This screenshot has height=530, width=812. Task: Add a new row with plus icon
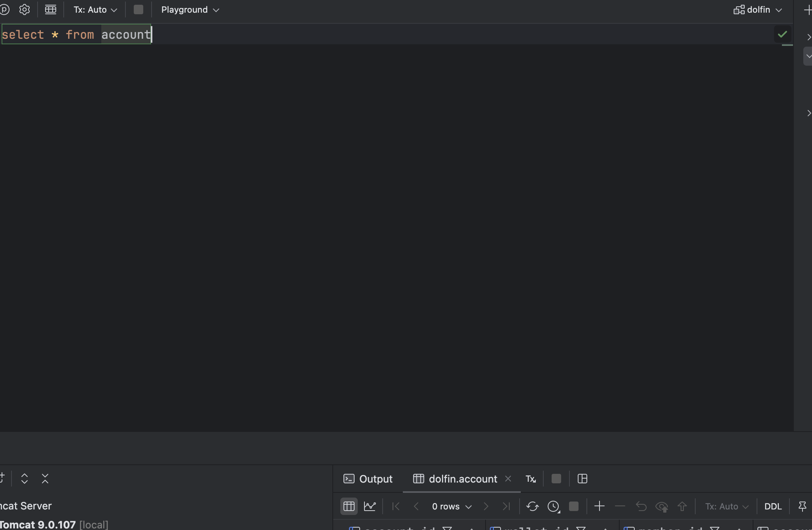click(599, 506)
